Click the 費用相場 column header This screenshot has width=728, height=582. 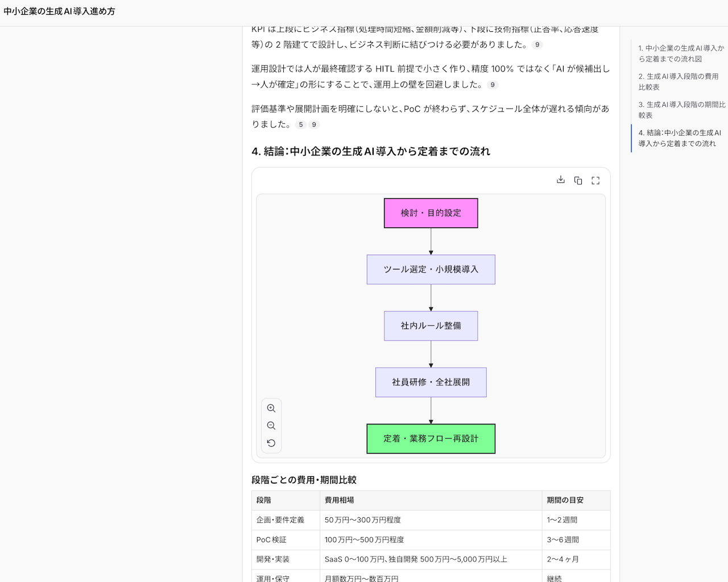[x=431, y=500]
